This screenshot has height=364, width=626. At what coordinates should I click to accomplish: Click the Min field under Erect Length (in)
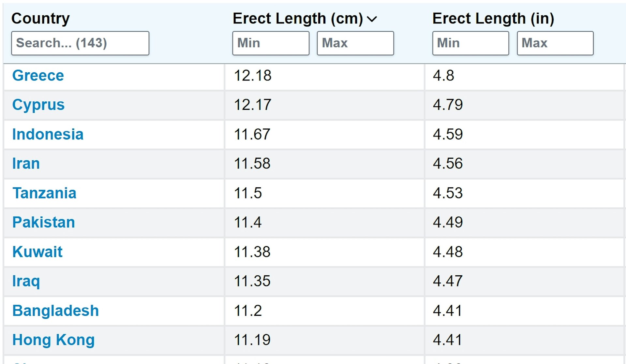click(x=470, y=43)
